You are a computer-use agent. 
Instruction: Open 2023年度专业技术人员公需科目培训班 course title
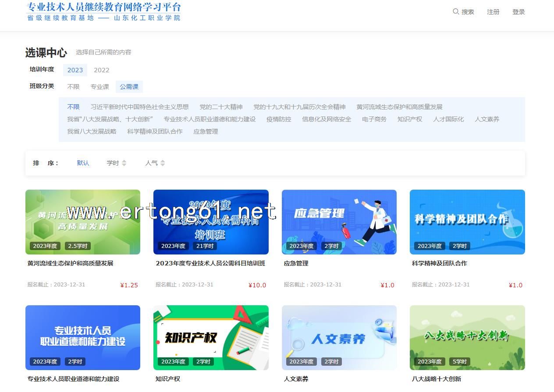210,263
